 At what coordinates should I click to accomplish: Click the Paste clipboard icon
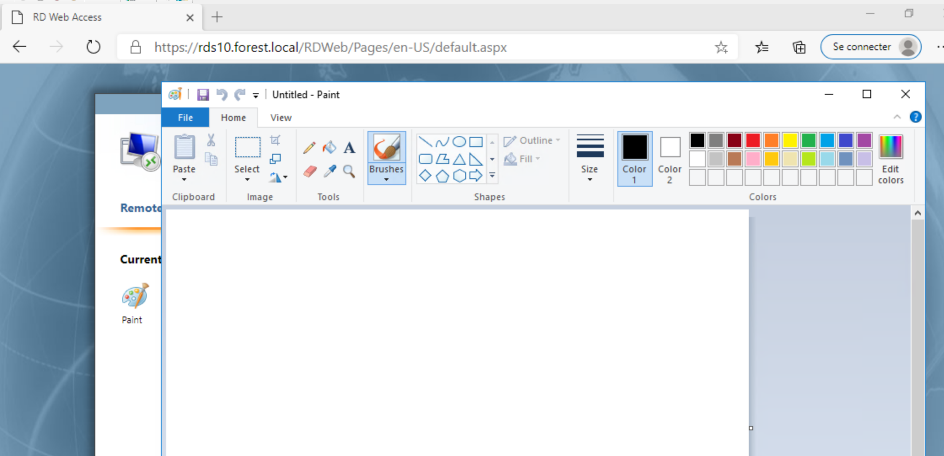point(184,147)
